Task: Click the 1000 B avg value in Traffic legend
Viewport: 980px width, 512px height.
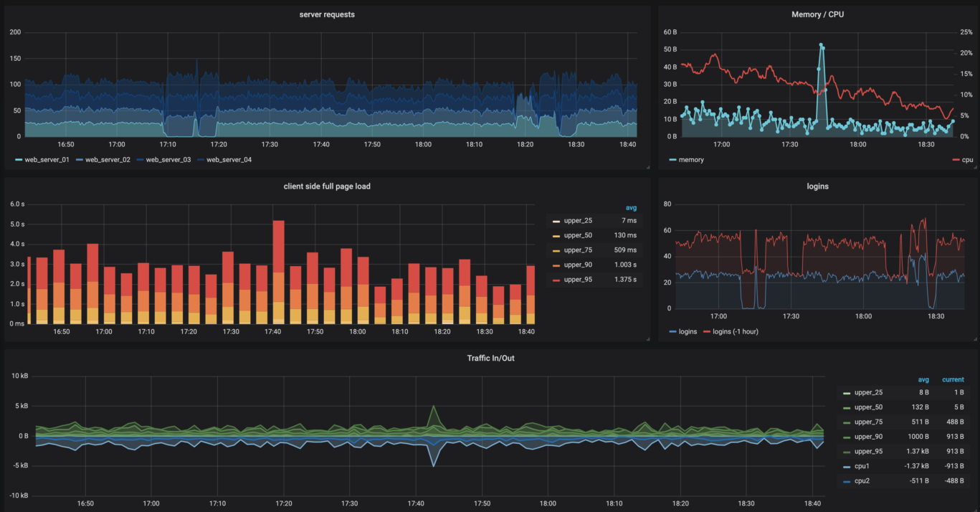Action: pos(918,437)
